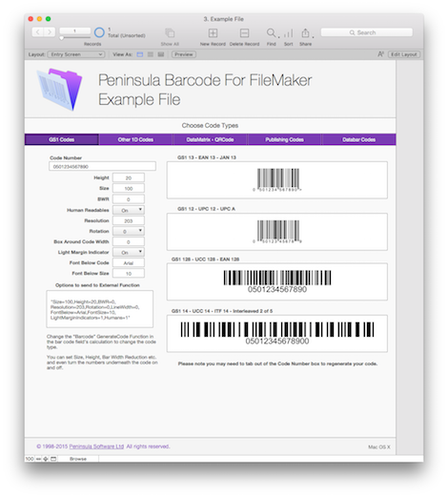448x497 pixels.
Task: Click the Height field
Action: point(129,177)
